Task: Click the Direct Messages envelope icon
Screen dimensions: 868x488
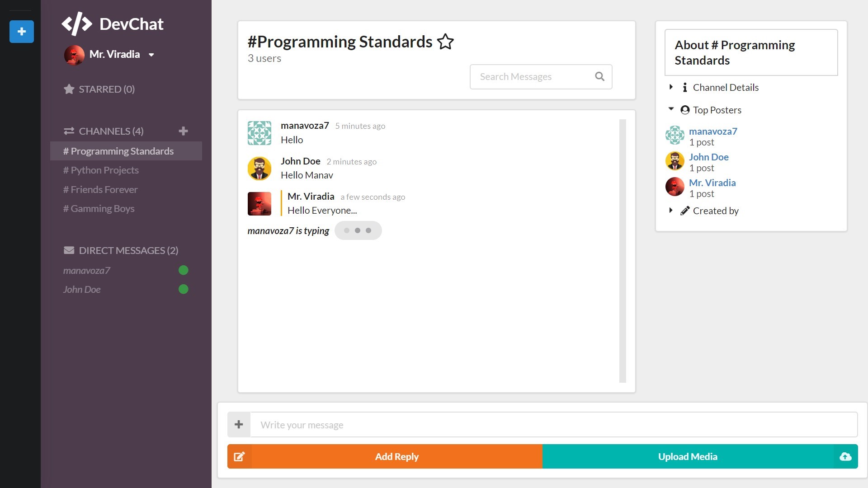Action: (69, 250)
